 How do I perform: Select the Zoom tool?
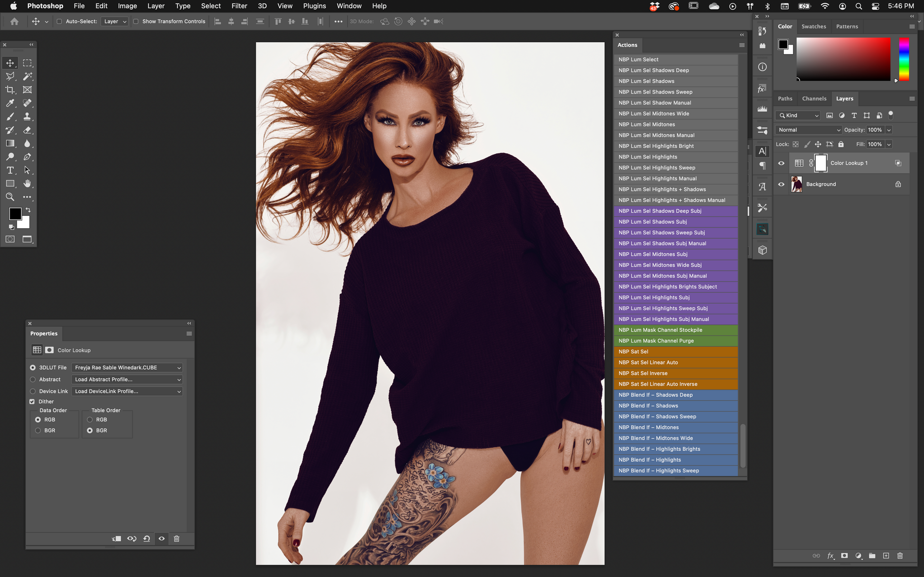(x=10, y=196)
